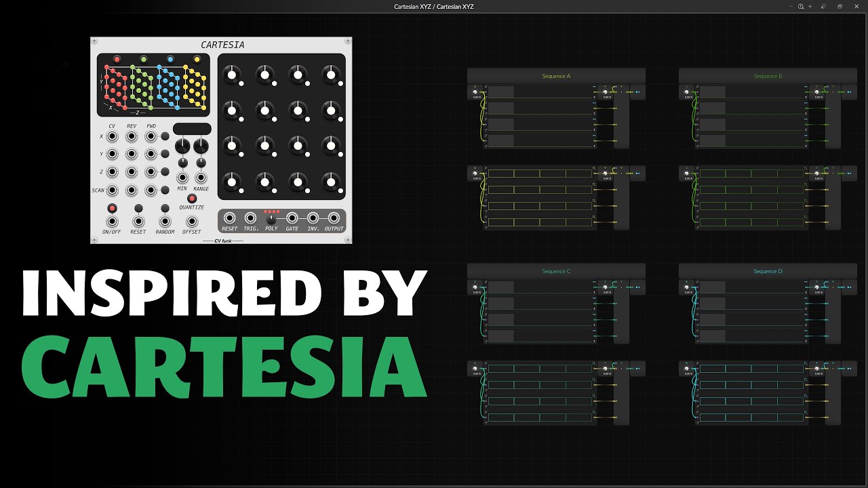Click the RANGE input jack
Viewport: 868px width, 488px height.
click(x=201, y=178)
